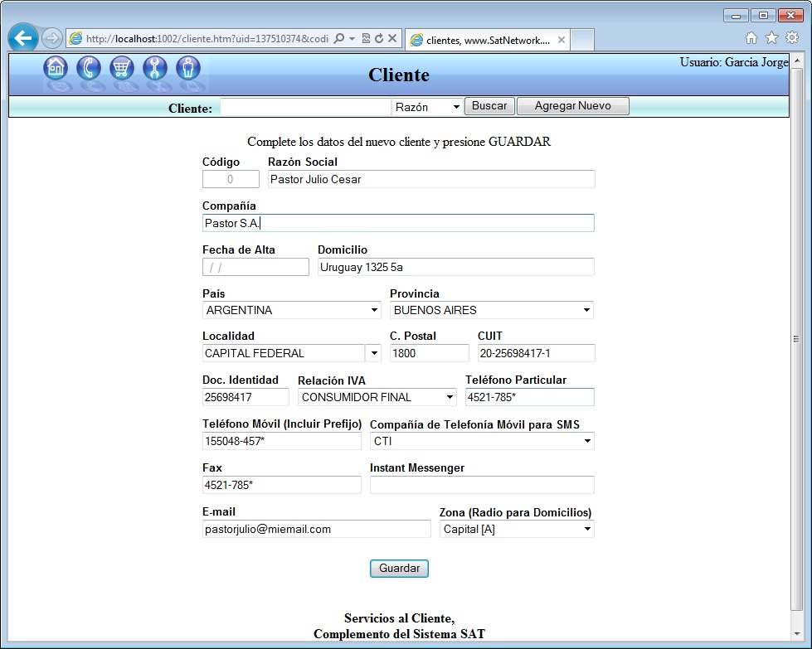Open browser favorites star icon
The width and height of the screenshot is (812, 649).
771,38
